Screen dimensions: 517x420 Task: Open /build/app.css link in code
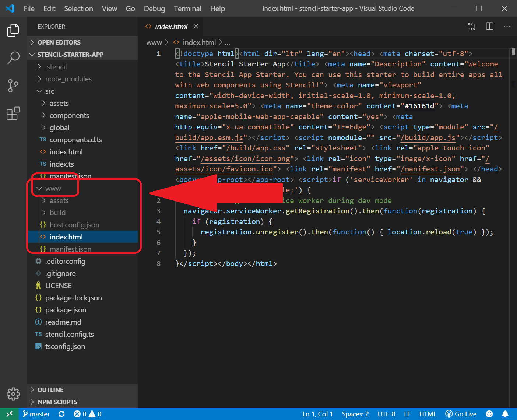pyautogui.click(x=256, y=148)
